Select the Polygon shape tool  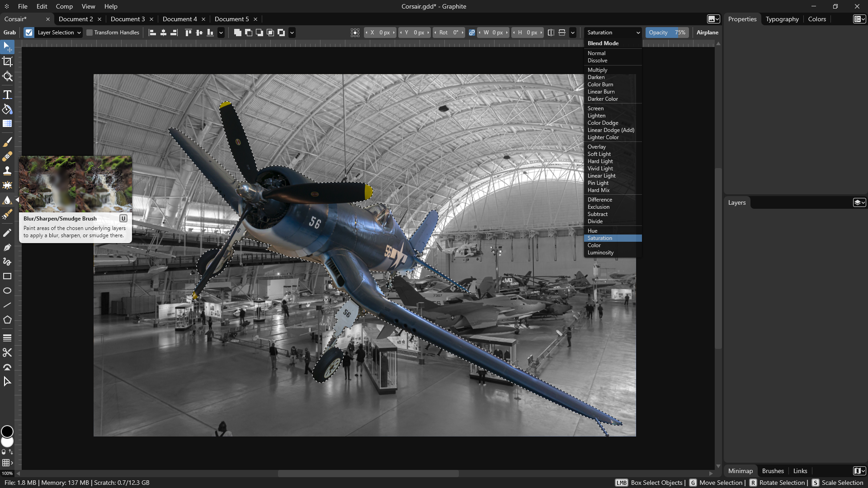tap(7, 320)
